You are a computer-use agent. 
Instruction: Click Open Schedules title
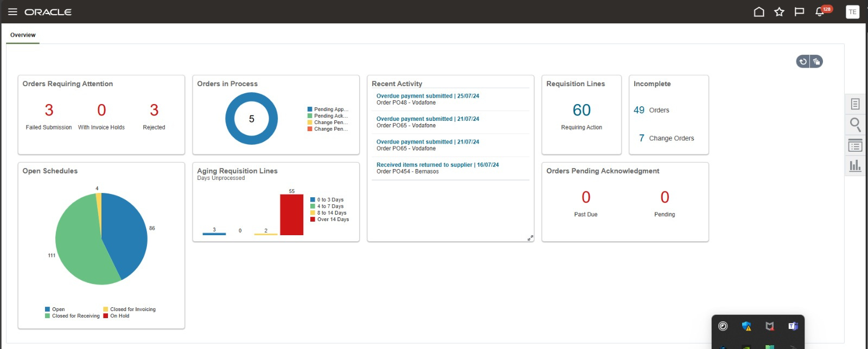tap(50, 171)
